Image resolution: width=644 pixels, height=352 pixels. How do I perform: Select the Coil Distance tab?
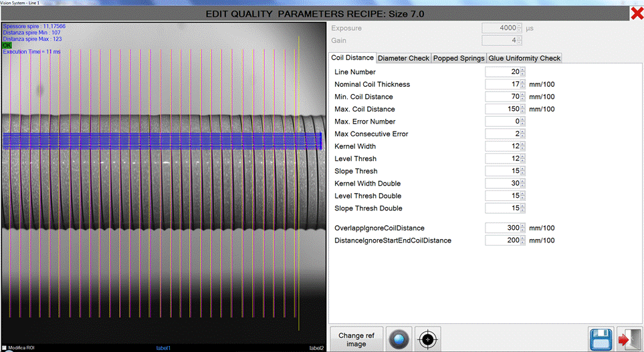352,58
